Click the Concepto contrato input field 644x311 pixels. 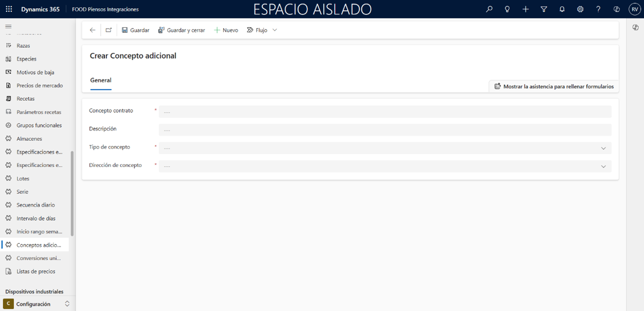point(385,112)
